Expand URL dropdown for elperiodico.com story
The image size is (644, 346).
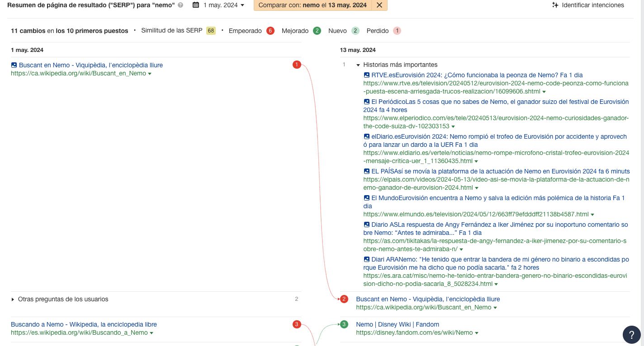(453, 126)
